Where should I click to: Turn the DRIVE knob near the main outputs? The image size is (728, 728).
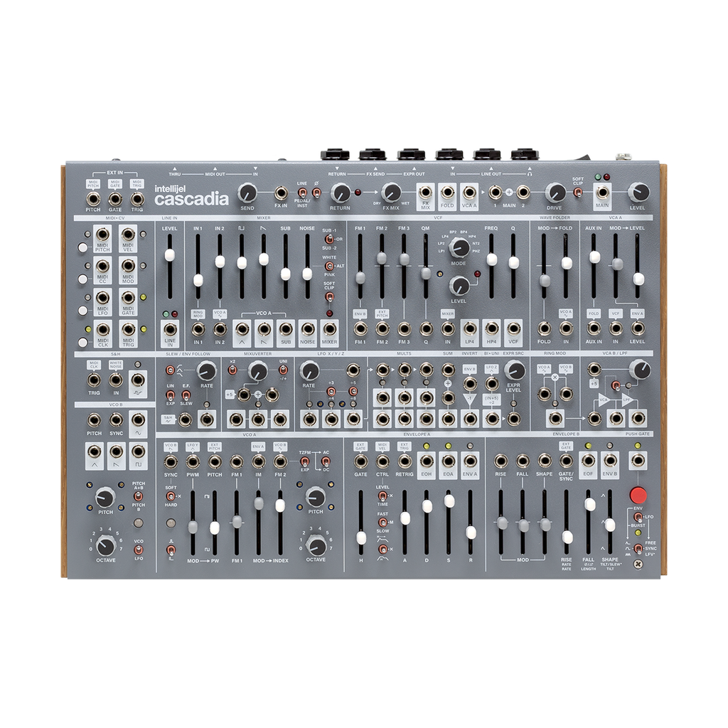(x=556, y=193)
